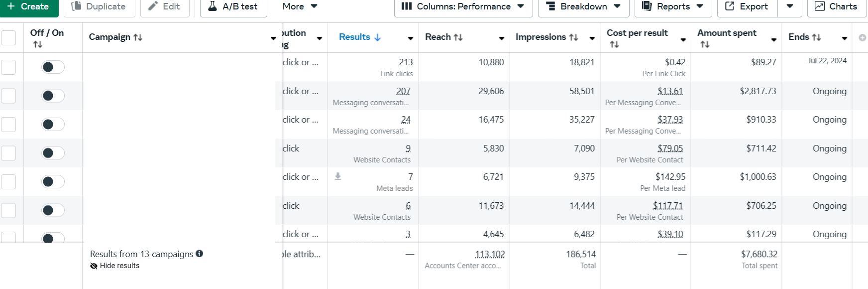Click the add column plus icon

point(862,38)
